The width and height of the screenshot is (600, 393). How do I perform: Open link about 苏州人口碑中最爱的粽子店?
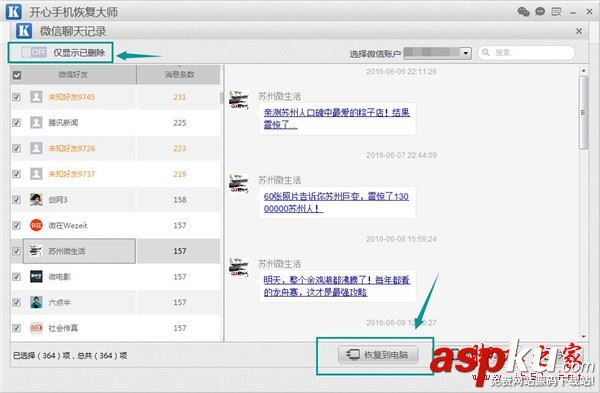[x=337, y=118]
